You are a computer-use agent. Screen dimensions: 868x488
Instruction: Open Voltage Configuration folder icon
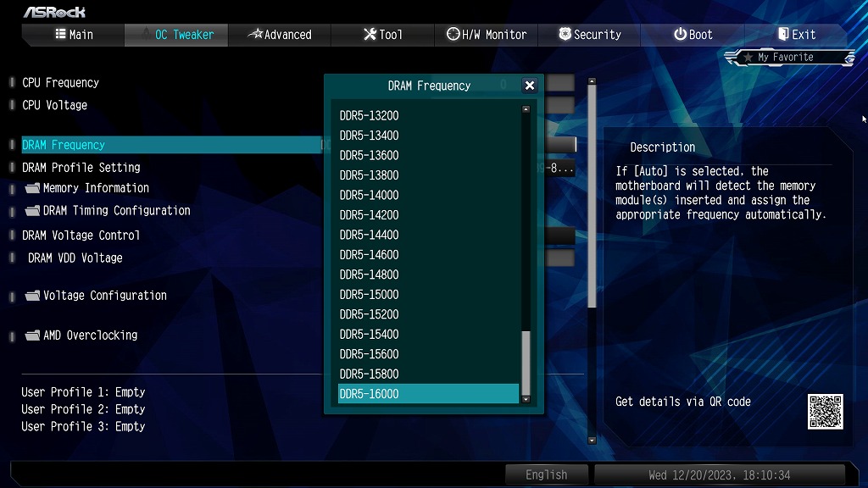[x=33, y=296]
